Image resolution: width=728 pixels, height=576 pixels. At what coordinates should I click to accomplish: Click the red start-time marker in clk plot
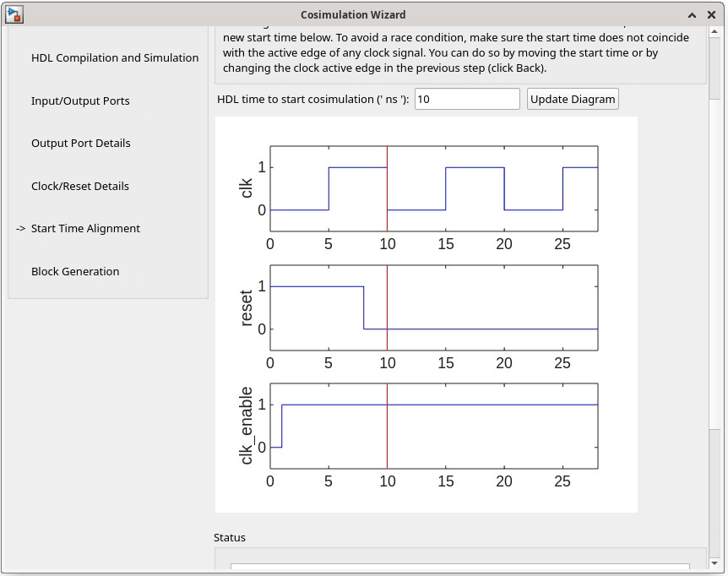tap(387, 188)
